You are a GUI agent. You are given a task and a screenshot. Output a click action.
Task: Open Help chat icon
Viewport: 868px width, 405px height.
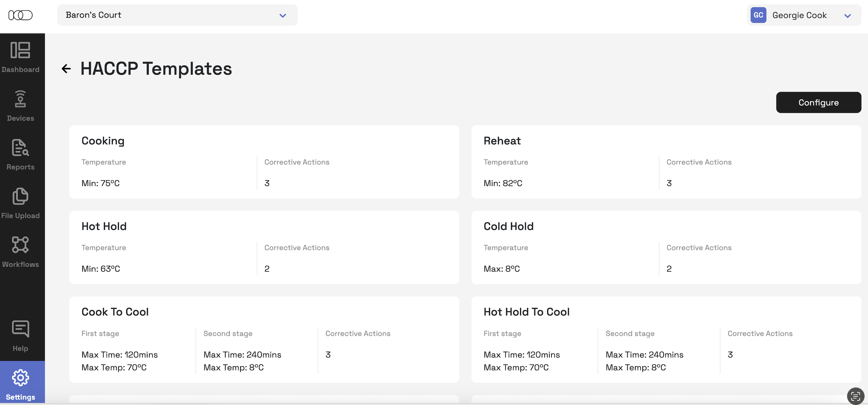[20, 329]
